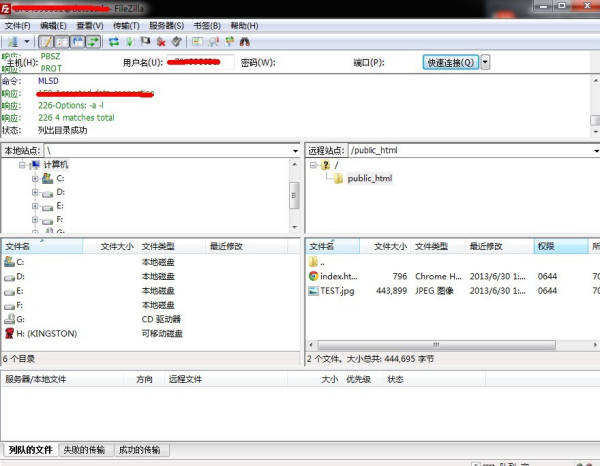Click the 快速连接(Q) button
Viewport: 600px width, 466px height.
tap(451, 62)
